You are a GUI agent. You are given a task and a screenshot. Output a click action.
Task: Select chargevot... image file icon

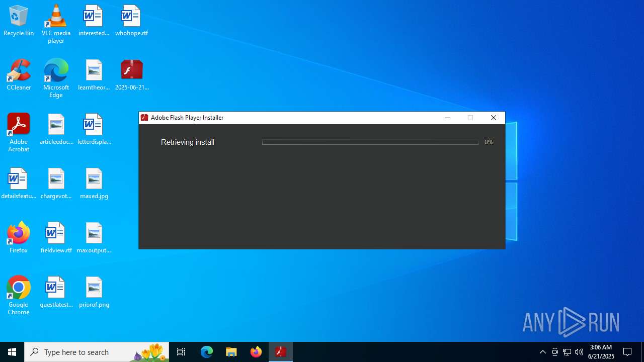(56, 184)
